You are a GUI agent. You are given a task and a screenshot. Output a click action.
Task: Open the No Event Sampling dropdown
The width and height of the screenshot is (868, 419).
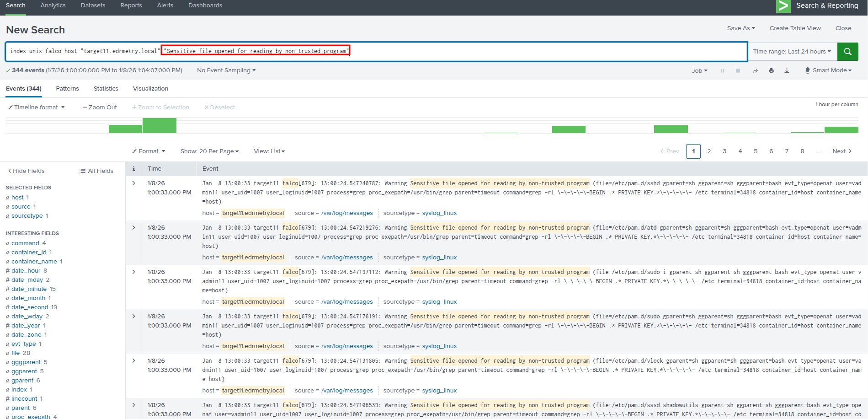click(226, 70)
